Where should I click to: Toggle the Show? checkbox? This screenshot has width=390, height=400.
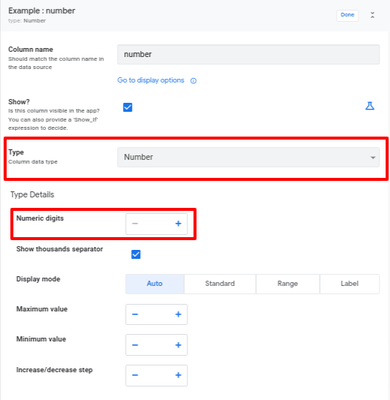[x=128, y=107]
